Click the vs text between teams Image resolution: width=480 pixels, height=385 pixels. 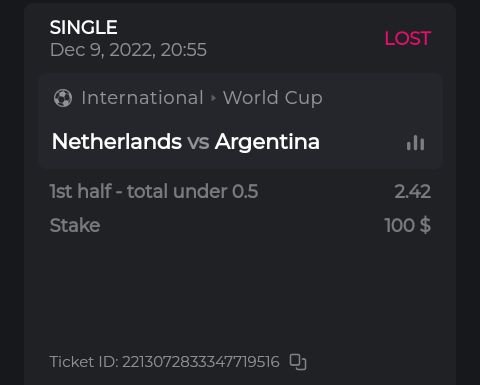[x=198, y=142]
